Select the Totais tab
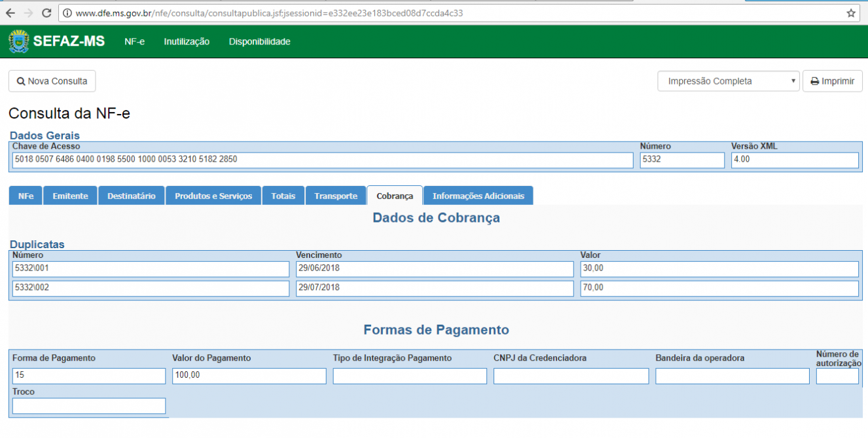Viewport: 868px width, 438px height. coord(283,196)
